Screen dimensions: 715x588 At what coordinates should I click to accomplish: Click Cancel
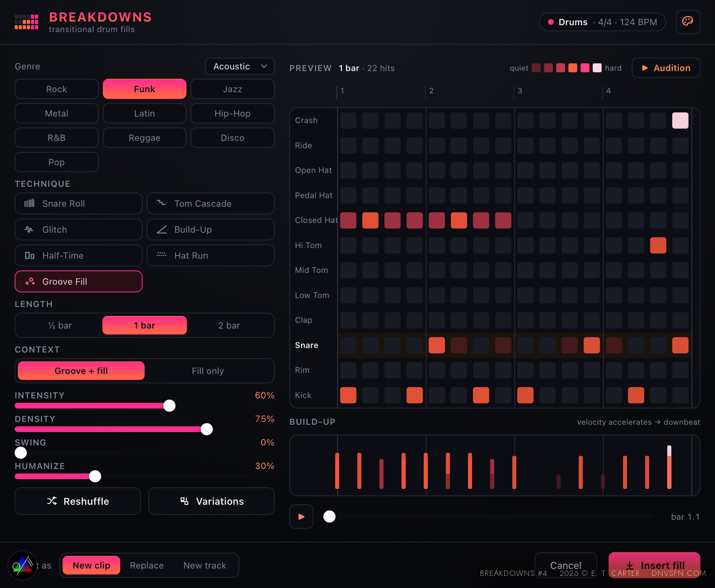pos(565,565)
